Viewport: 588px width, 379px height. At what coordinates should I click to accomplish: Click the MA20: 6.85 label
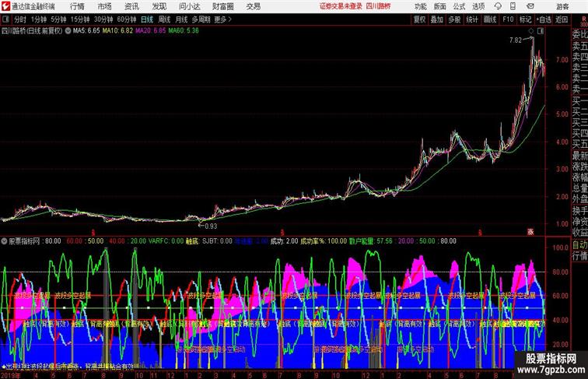pos(150,31)
